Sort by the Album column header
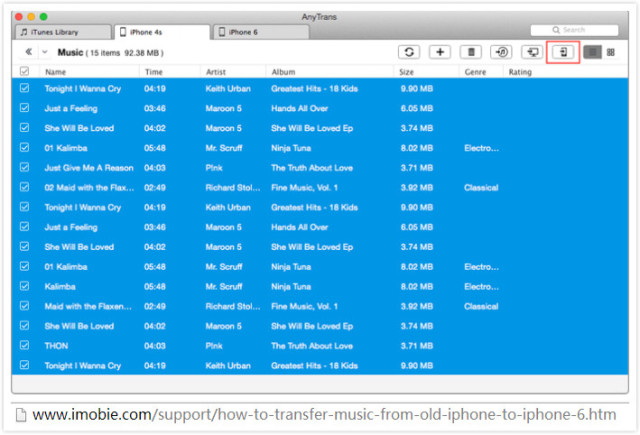The height and width of the screenshot is (435, 640). pyautogui.click(x=283, y=72)
